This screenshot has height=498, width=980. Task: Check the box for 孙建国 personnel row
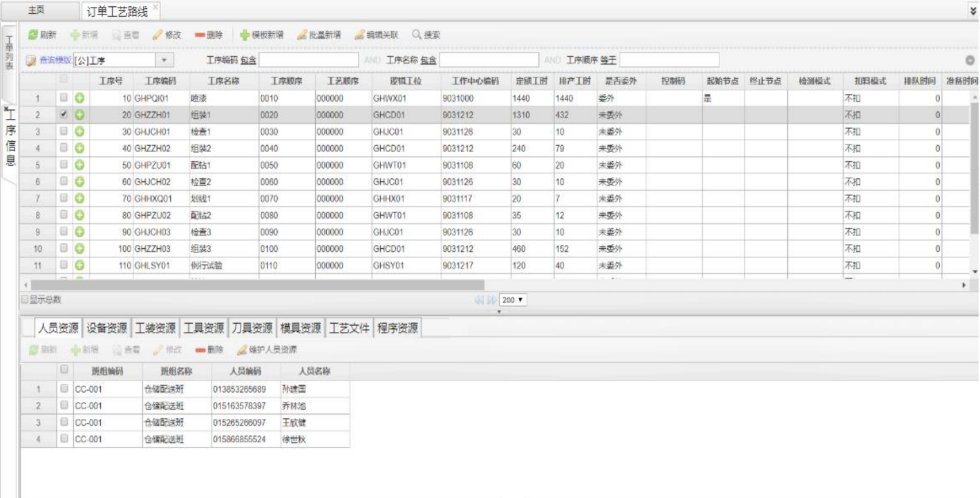pyautogui.click(x=64, y=389)
